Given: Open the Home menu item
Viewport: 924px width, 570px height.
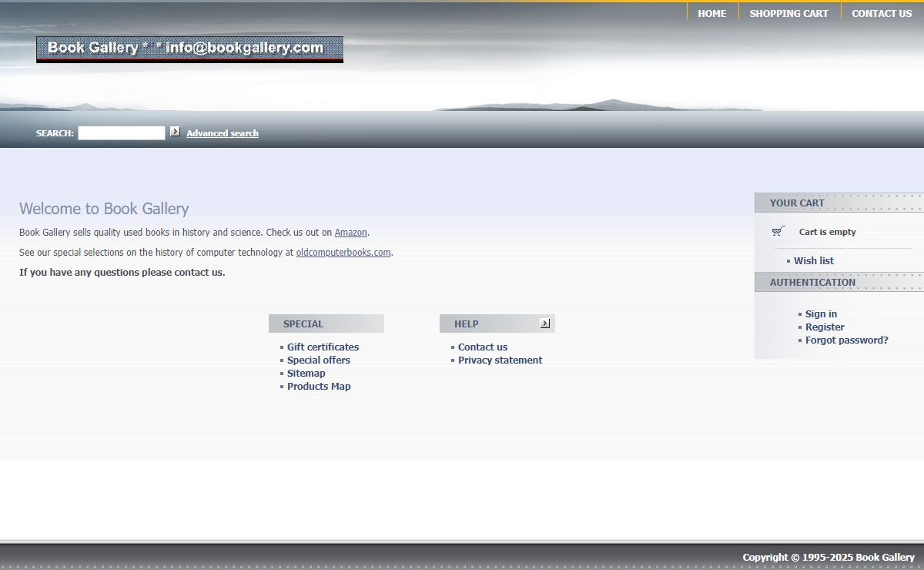Looking at the screenshot, I should pyautogui.click(x=711, y=13).
